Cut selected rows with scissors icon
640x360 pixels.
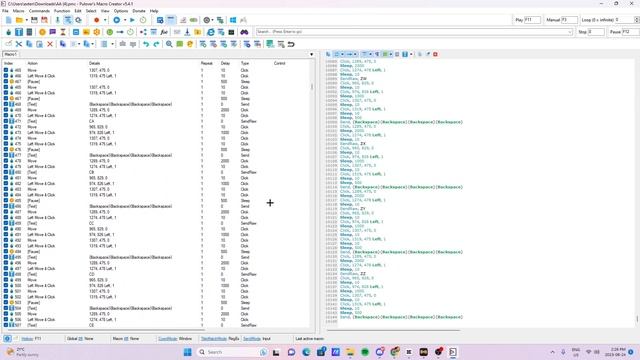point(19,44)
